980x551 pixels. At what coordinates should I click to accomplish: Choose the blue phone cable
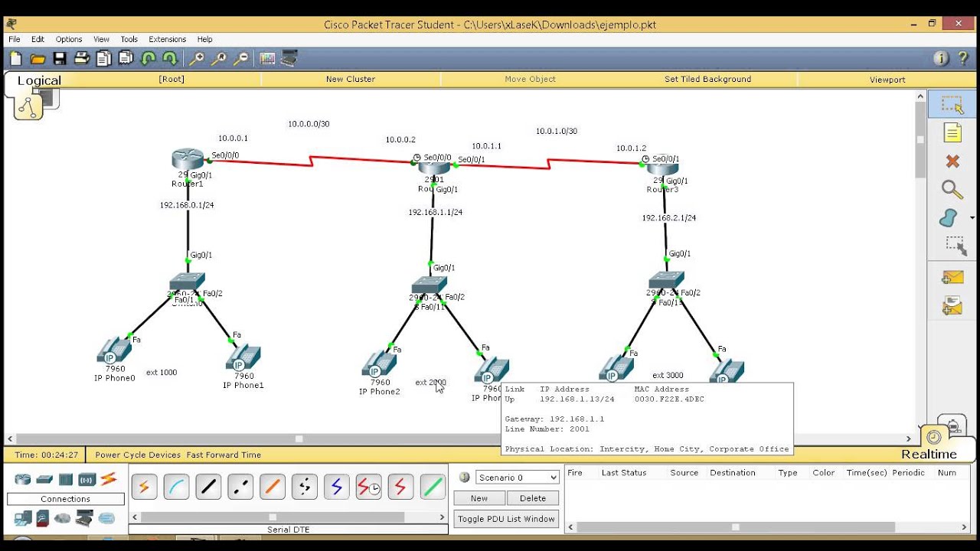pyautogui.click(x=337, y=487)
